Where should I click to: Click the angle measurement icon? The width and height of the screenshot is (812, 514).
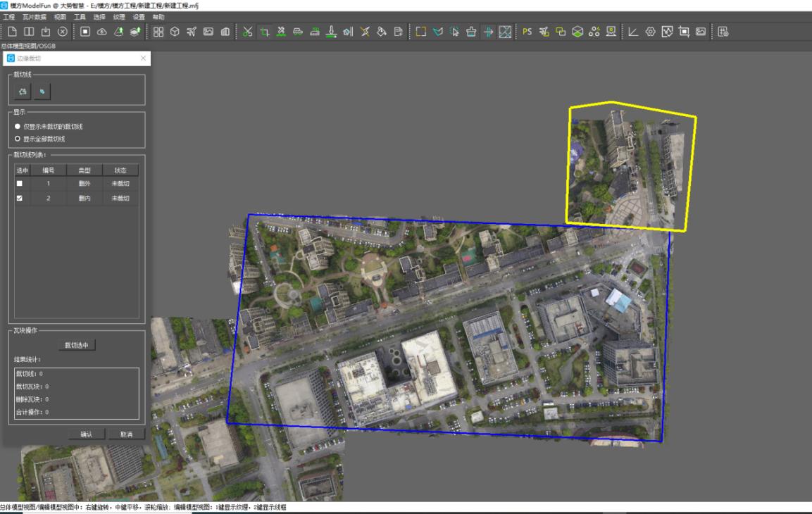coord(633,32)
